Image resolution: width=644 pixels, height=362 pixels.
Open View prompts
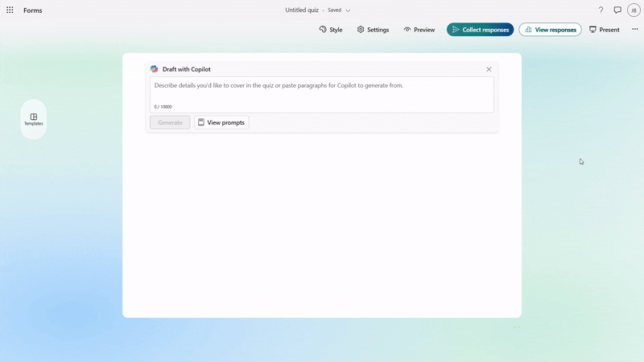coord(221,122)
